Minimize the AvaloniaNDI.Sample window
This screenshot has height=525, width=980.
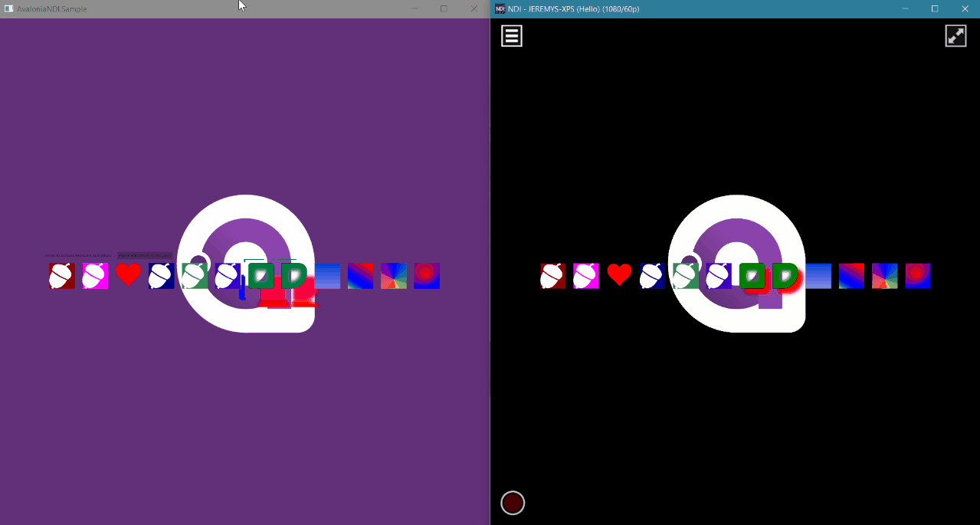(414, 8)
